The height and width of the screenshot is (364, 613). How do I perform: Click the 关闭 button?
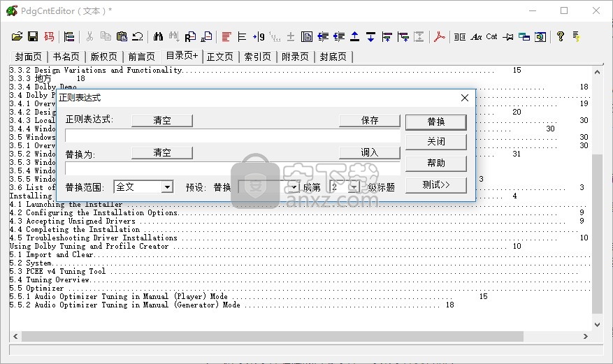[436, 142]
